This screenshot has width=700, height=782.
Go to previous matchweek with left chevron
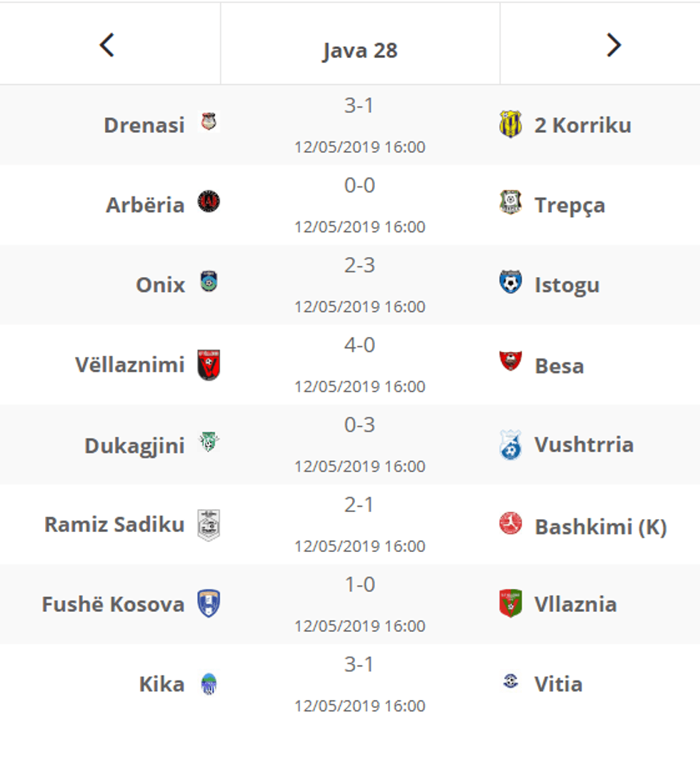coord(107,46)
